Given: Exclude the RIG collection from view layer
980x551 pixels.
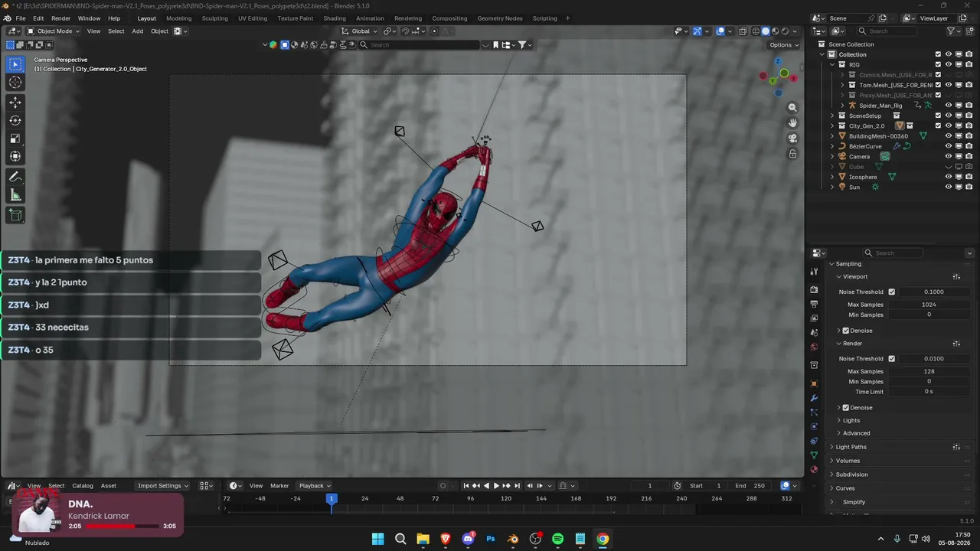Looking at the screenshot, I should click(938, 64).
